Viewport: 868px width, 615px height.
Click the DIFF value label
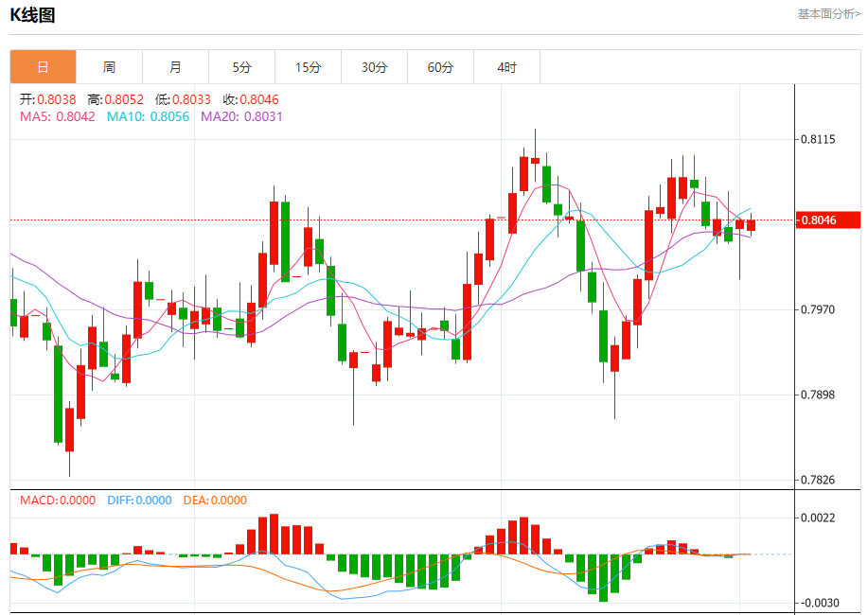pyautogui.click(x=139, y=501)
